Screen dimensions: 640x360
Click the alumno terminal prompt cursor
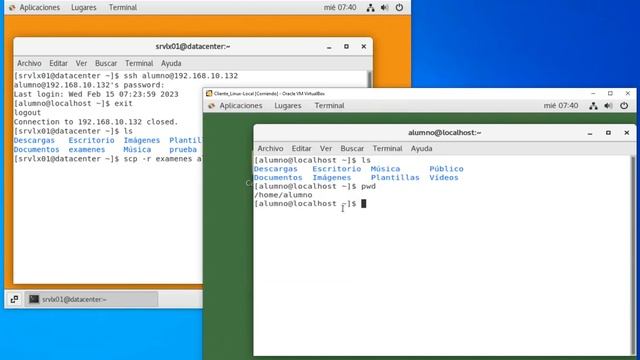click(364, 203)
